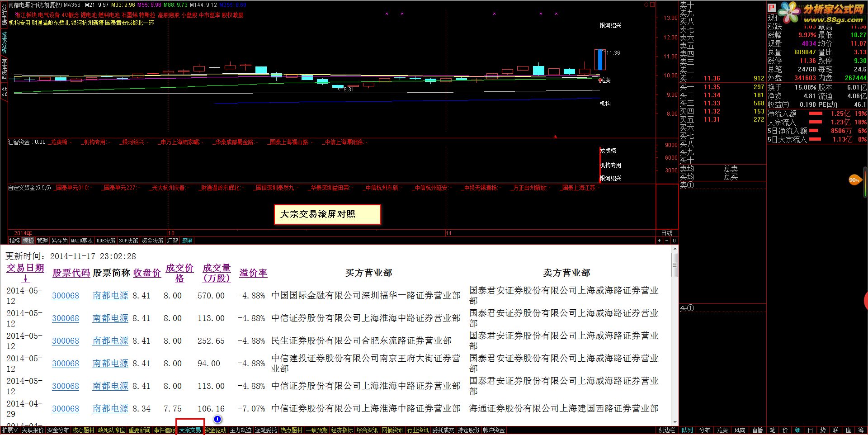Select the DDE决策 template
868x435 pixels.
(106, 241)
